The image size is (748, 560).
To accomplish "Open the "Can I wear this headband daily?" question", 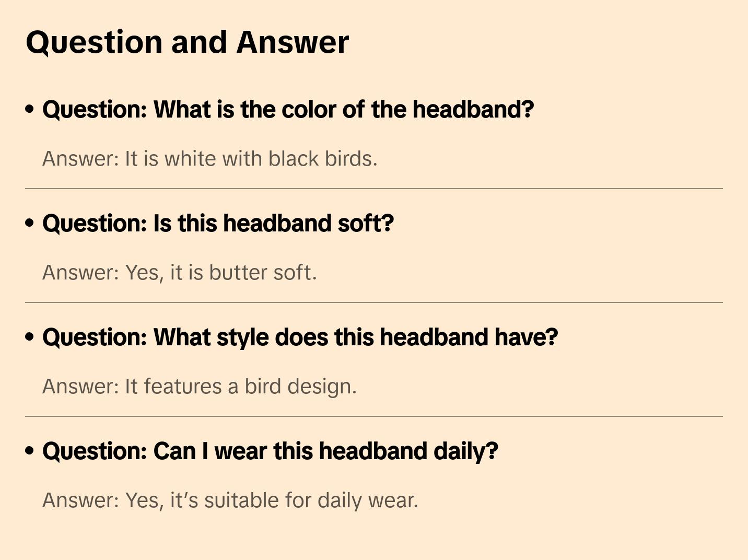I will [x=270, y=451].
